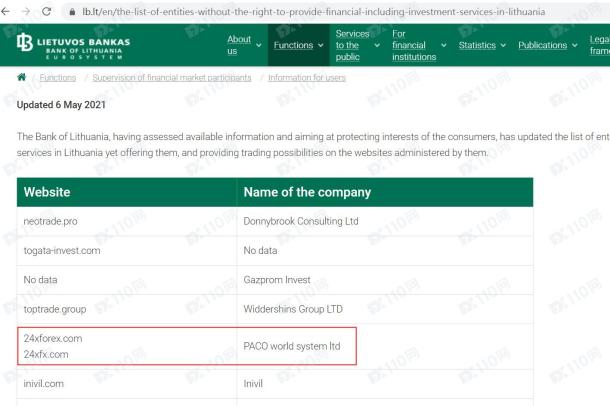Click the browser back arrow
This screenshot has width=610, height=406.
[x=5, y=12]
